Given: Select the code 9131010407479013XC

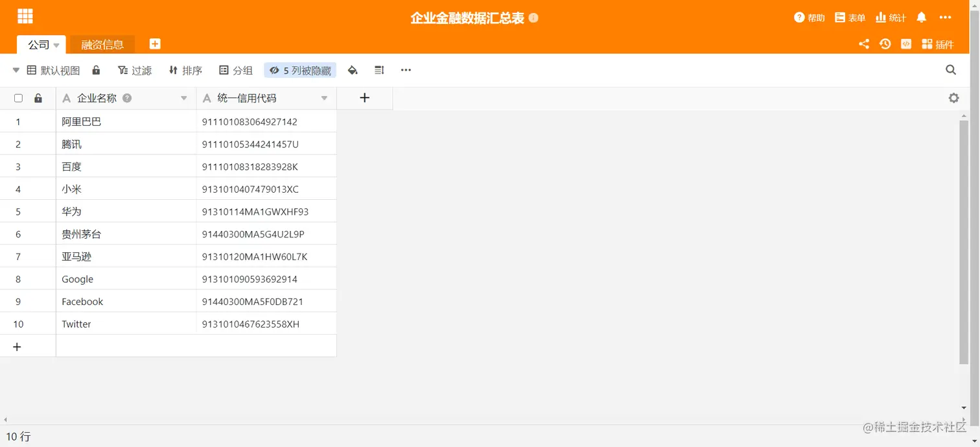Looking at the screenshot, I should [266, 189].
